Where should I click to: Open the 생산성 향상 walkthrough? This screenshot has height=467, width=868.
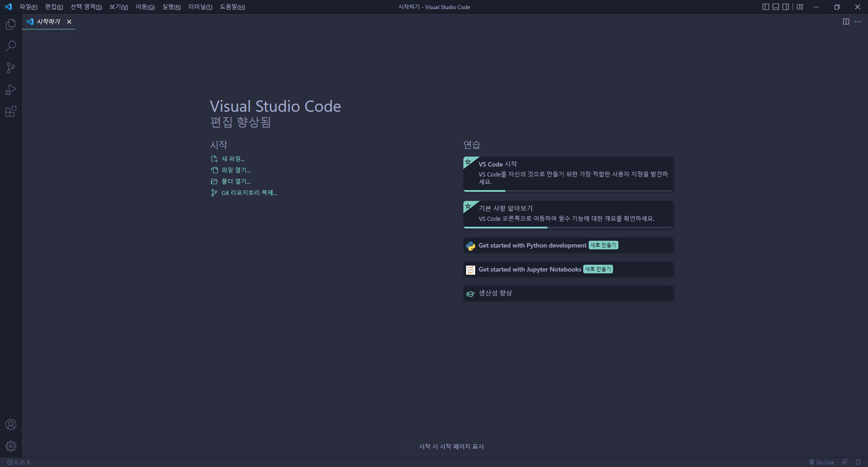(568, 293)
